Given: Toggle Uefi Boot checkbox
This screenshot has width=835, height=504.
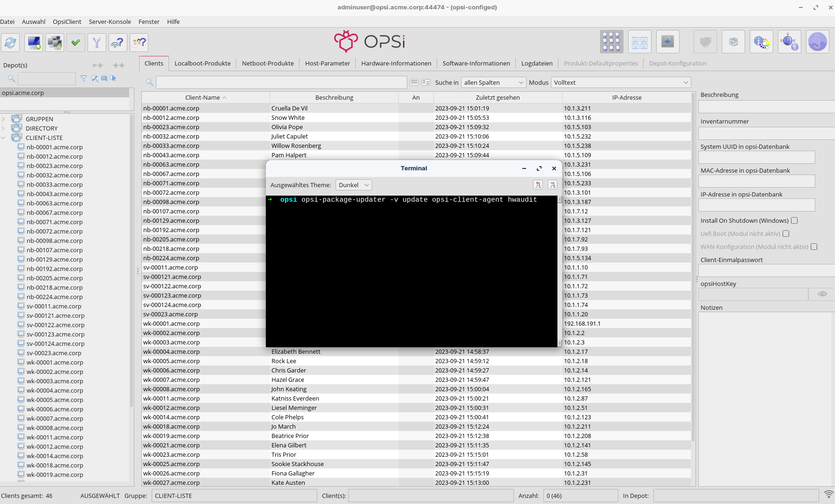Looking at the screenshot, I should [786, 234].
